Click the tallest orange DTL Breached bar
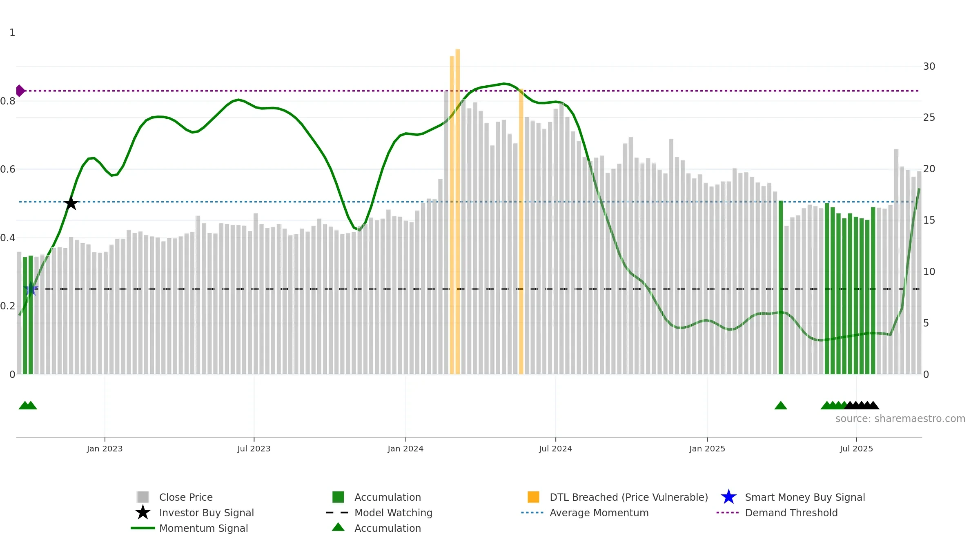This screenshot has height=551, width=980. [x=458, y=211]
